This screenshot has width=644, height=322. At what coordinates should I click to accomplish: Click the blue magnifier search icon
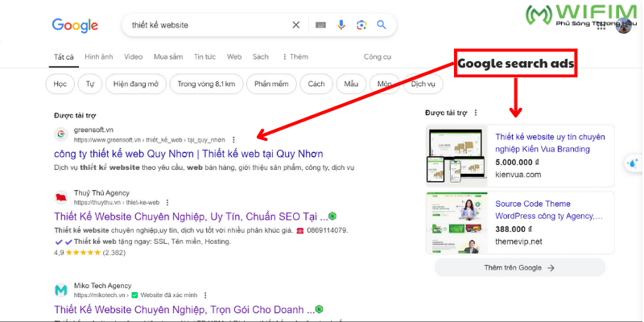pyautogui.click(x=382, y=25)
